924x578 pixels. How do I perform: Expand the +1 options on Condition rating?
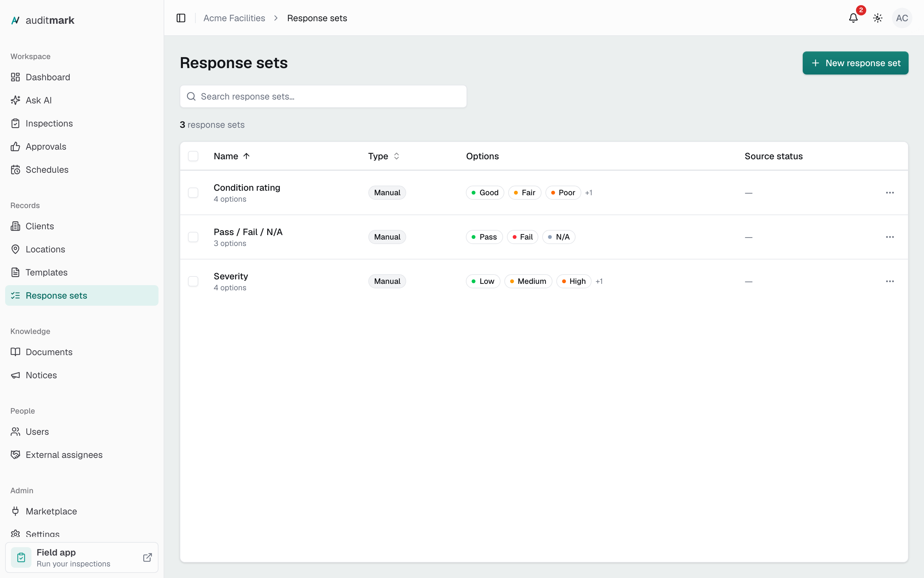[588, 193]
